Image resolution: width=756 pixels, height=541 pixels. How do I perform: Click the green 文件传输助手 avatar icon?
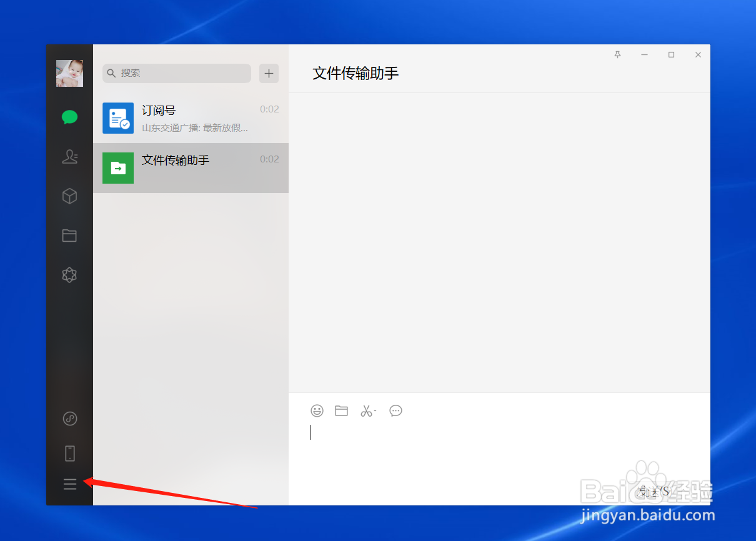[x=118, y=168]
